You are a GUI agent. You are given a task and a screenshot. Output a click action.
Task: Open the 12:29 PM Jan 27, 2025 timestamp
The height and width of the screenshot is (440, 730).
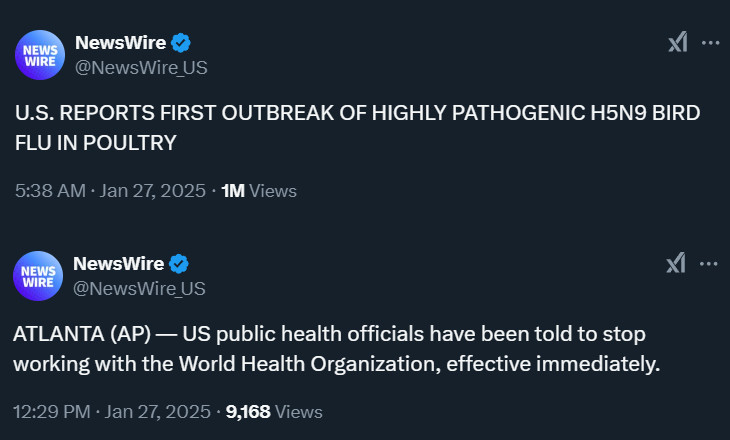click(x=112, y=412)
